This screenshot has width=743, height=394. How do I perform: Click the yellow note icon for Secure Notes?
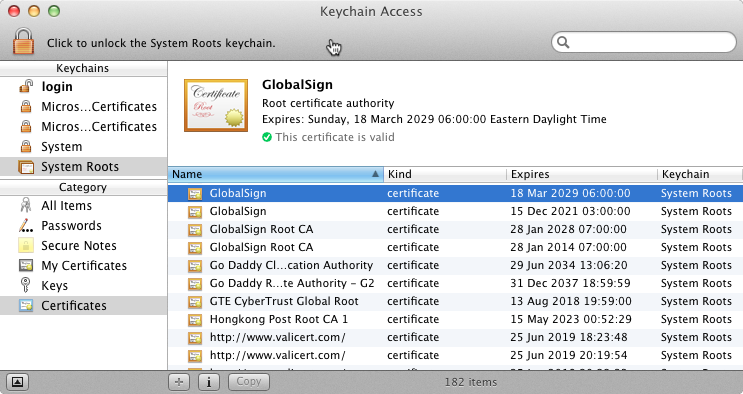coord(26,246)
